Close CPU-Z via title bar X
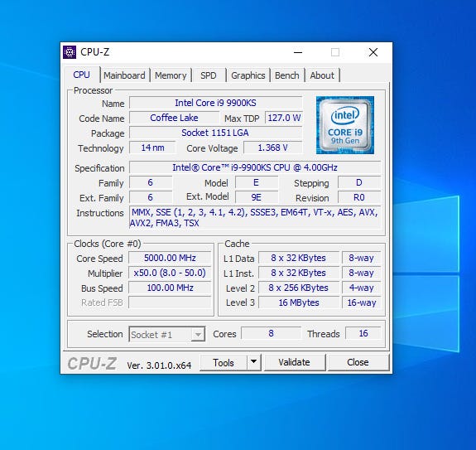Image resolution: width=476 pixels, height=450 pixels. (373, 52)
